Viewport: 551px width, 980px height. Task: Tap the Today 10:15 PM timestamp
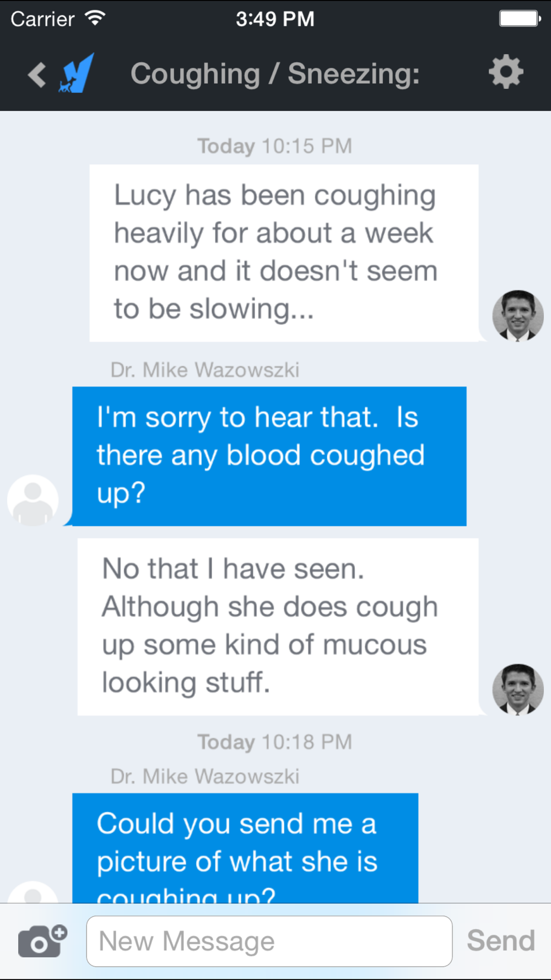(275, 146)
